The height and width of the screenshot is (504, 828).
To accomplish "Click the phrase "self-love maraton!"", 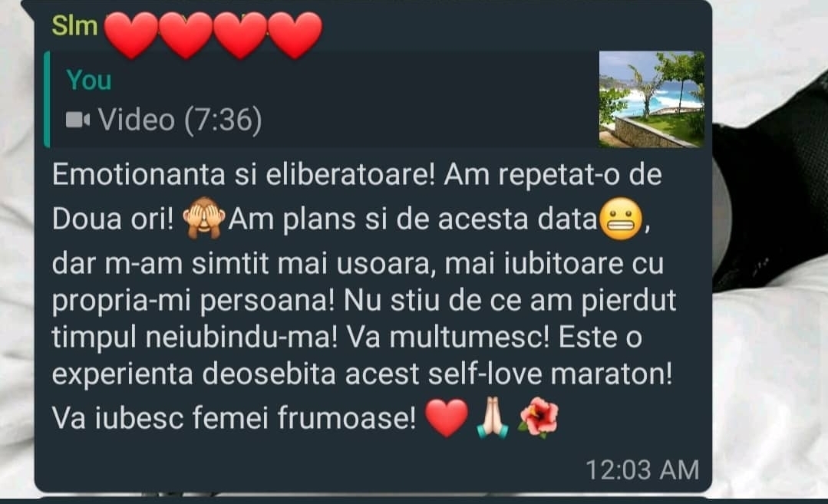I will pyautogui.click(x=550, y=374).
